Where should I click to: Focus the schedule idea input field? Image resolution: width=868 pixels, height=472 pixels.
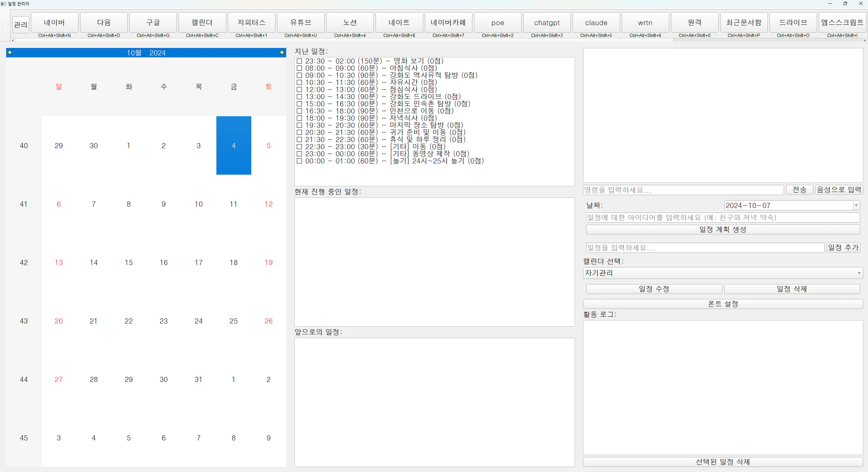click(x=723, y=217)
